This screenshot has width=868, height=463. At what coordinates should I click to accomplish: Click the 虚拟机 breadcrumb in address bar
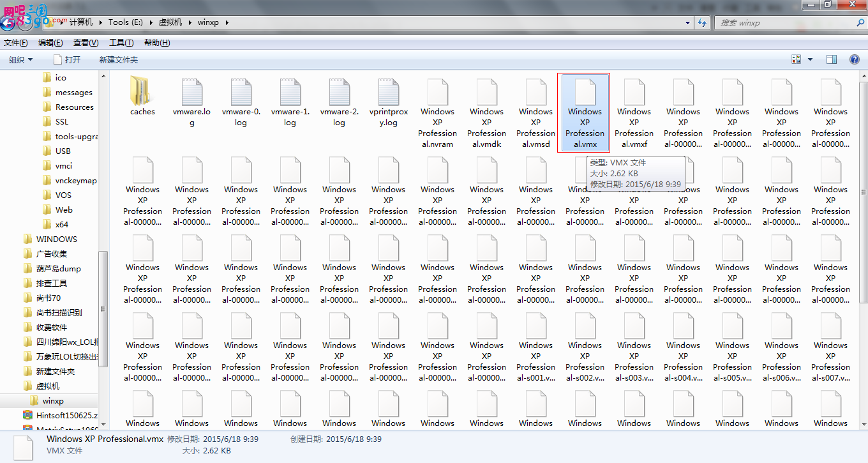click(x=170, y=22)
